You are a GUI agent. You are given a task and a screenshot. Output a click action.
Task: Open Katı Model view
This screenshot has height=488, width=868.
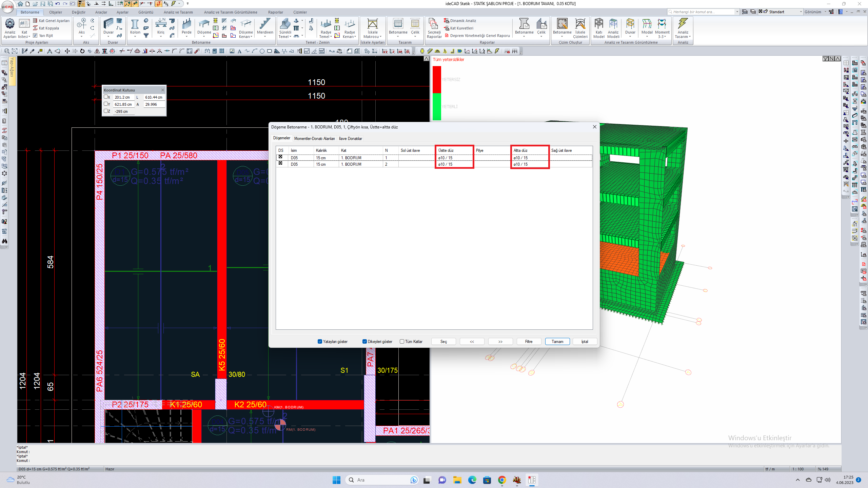tap(599, 28)
